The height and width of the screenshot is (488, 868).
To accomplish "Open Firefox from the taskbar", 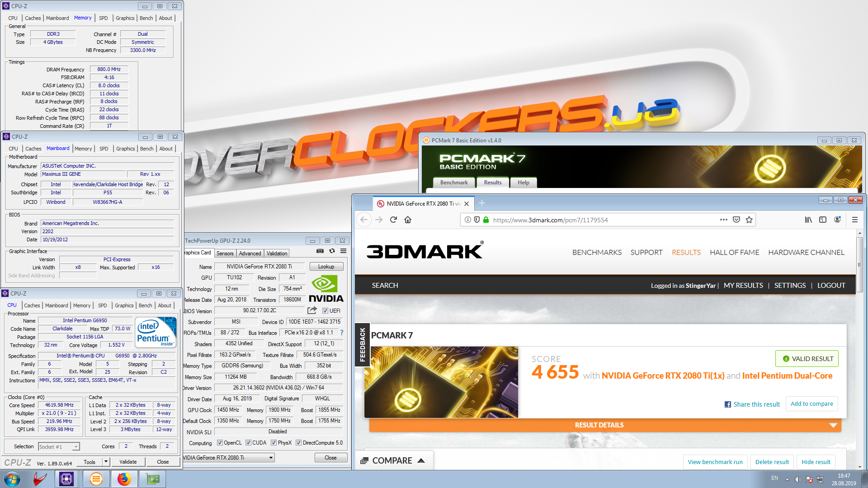I will point(124,479).
